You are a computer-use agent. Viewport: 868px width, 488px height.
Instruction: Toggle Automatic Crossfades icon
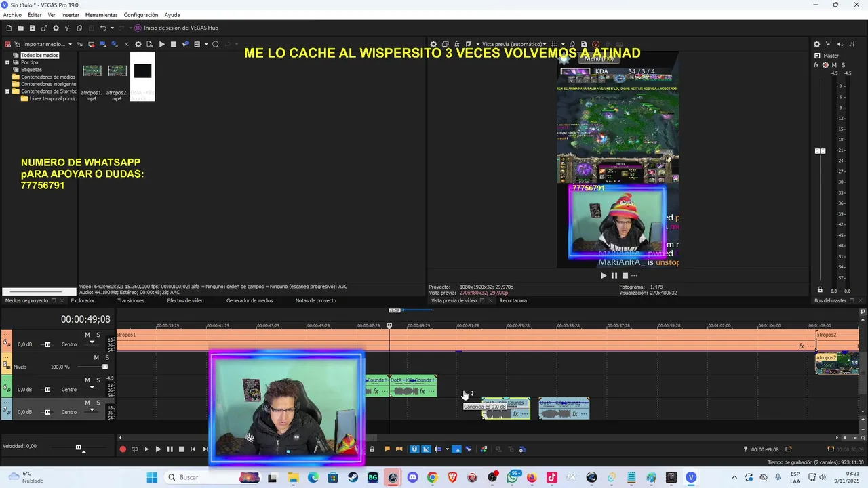[426, 449]
